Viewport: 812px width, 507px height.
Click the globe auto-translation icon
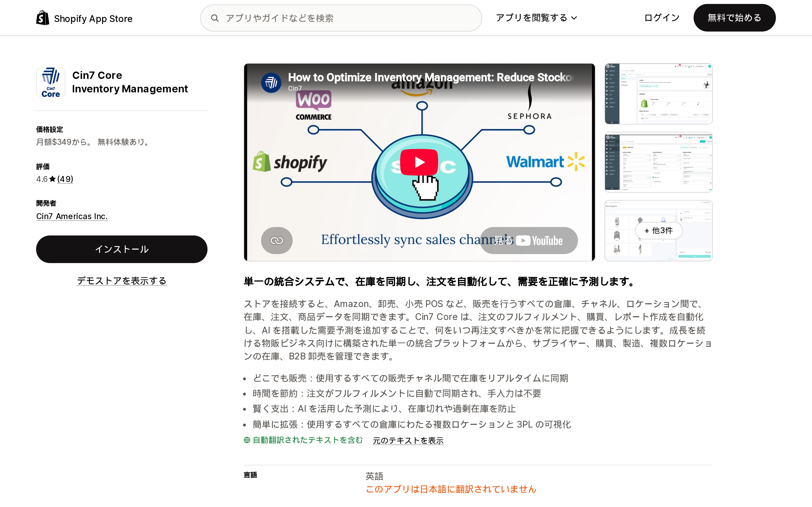tap(247, 440)
